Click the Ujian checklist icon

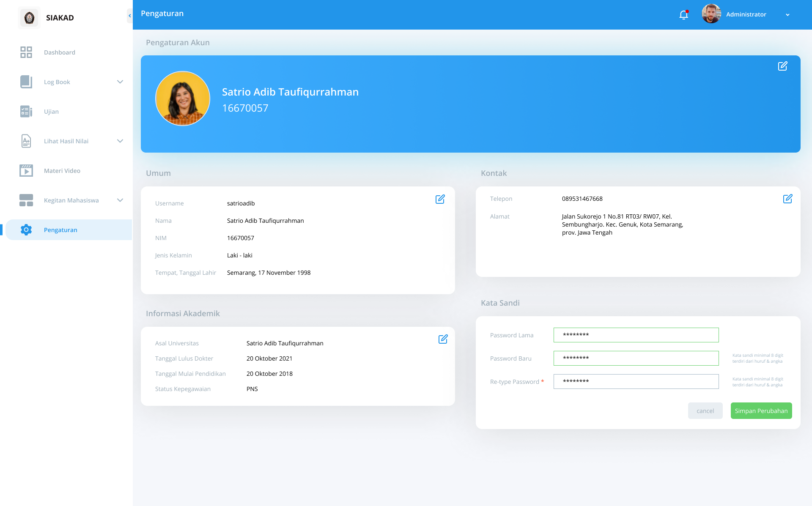coord(26,112)
